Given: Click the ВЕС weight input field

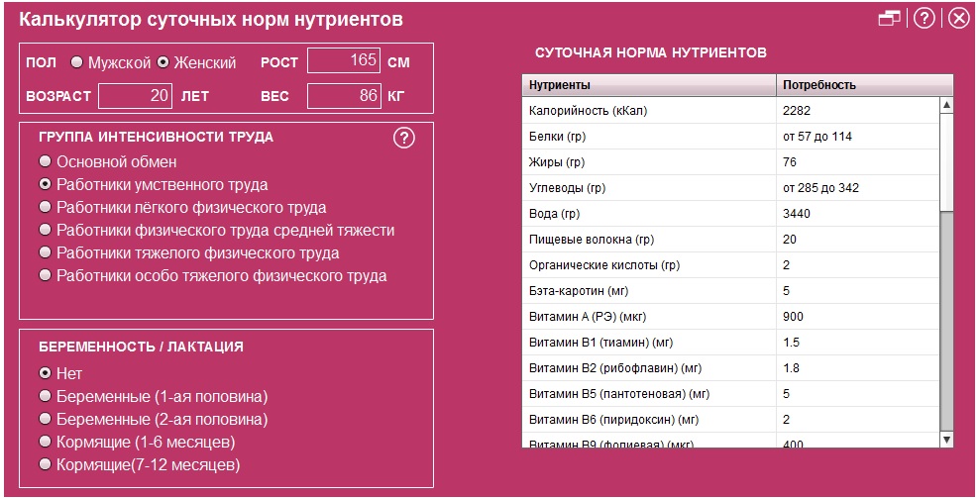Looking at the screenshot, I should (x=344, y=96).
